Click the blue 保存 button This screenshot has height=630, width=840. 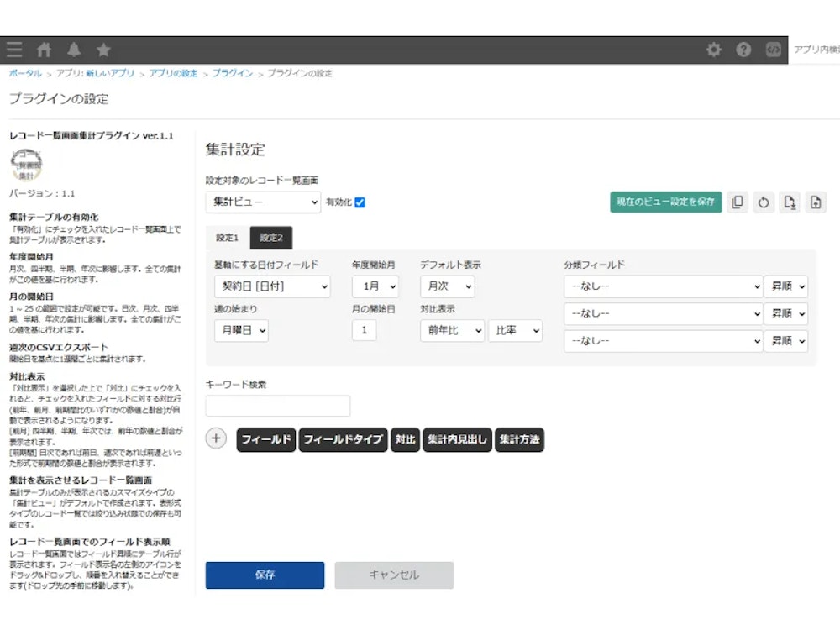[265, 575]
